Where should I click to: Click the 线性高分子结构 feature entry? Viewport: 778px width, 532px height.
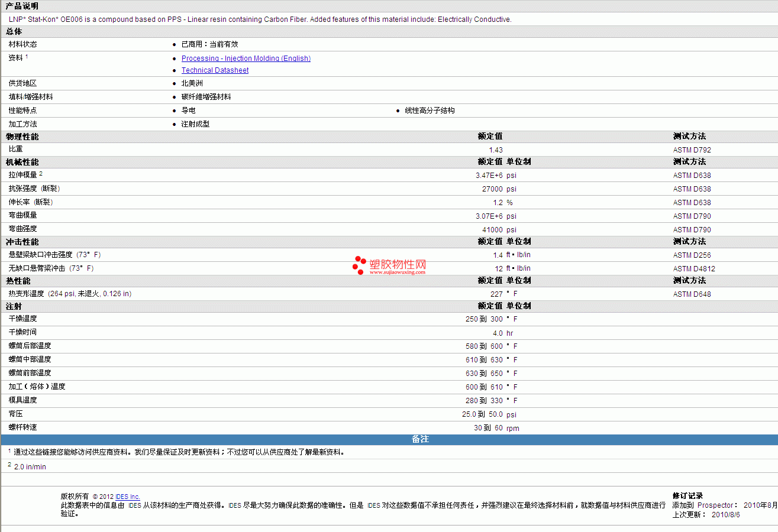pos(430,111)
